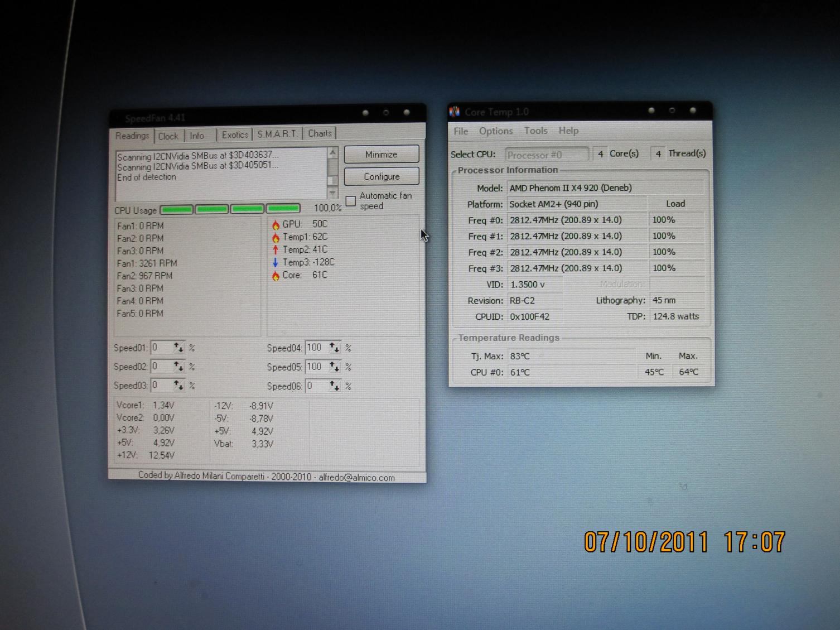Click the 'Fan2: 967 RPM' reading
This screenshot has height=630, width=840.
[144, 276]
